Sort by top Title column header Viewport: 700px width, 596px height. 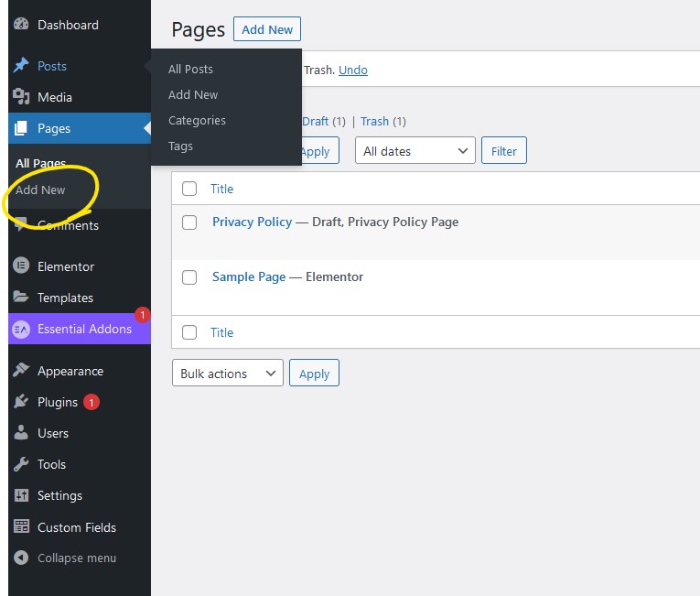[x=221, y=189]
